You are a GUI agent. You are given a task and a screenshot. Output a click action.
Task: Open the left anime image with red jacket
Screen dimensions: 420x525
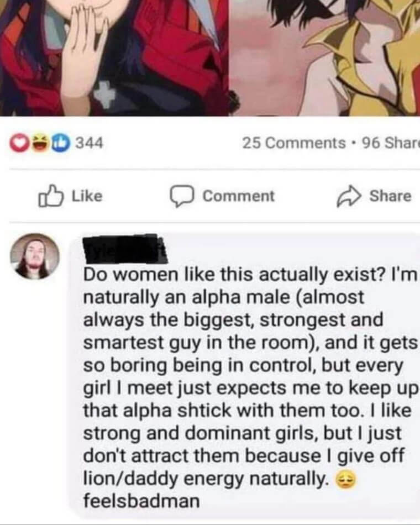[x=114, y=58]
